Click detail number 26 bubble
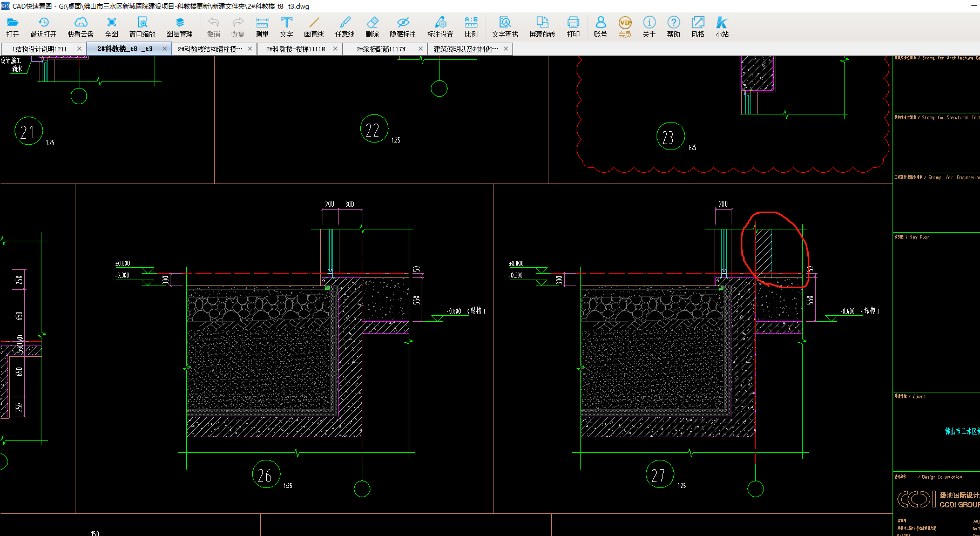This screenshot has width=980, height=536. pos(266,474)
